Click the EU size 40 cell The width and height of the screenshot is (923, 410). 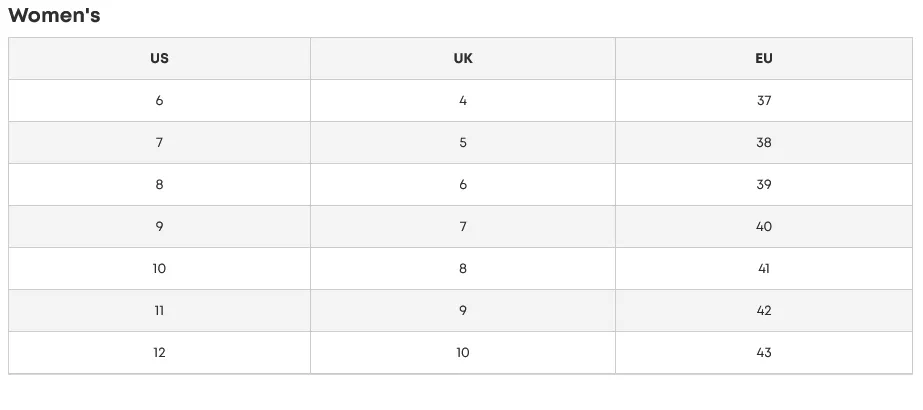(763, 226)
